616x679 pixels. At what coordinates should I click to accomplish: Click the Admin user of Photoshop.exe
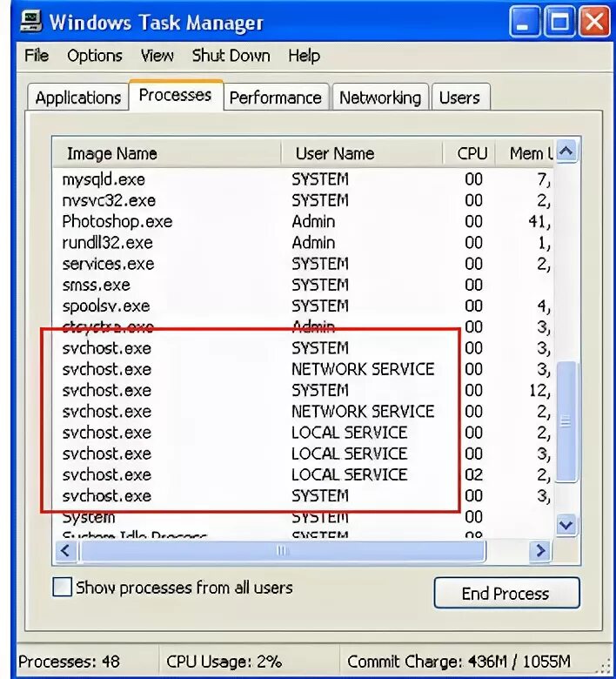tap(313, 222)
